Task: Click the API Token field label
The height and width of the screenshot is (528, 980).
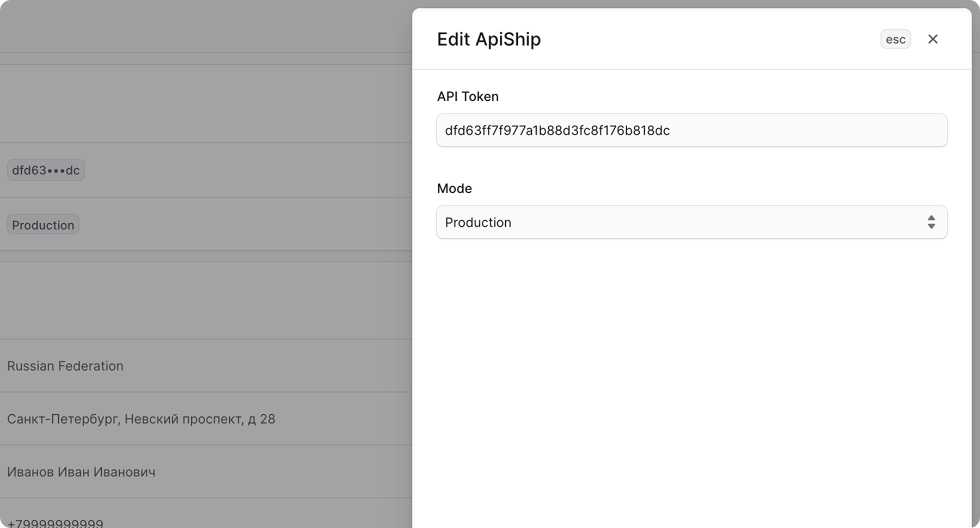Action: 468,96
